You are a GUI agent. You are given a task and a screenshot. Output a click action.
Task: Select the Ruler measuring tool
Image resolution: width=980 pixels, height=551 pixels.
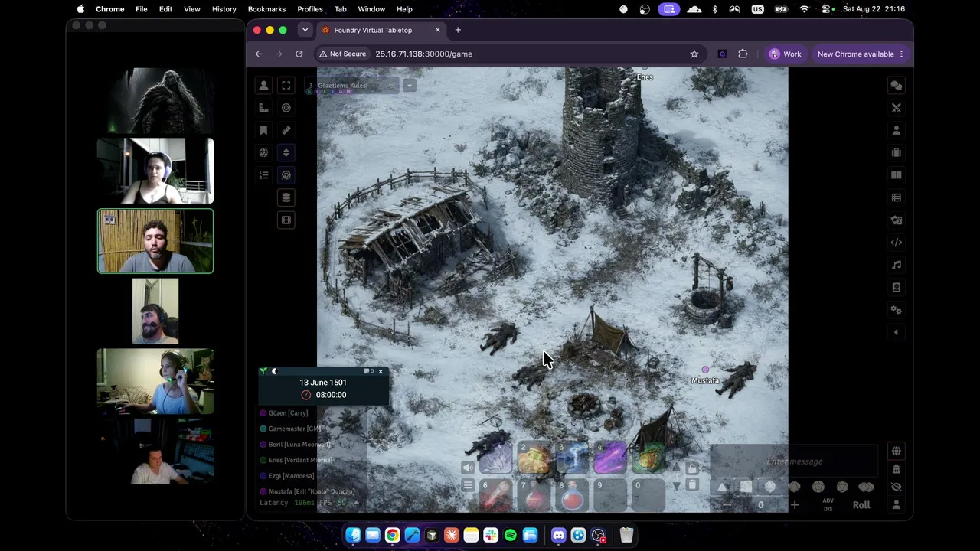tap(286, 130)
